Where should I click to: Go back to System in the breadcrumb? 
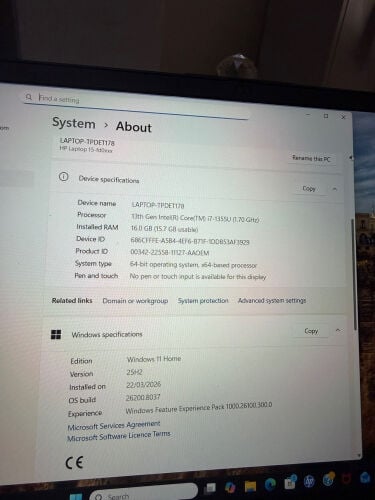(74, 123)
